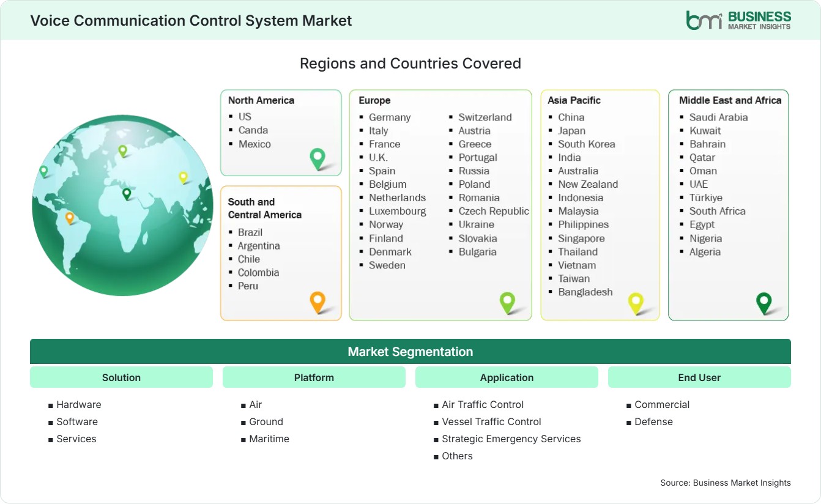Select the yellow pin on the globe
The image size is (821, 504).
[183, 177]
